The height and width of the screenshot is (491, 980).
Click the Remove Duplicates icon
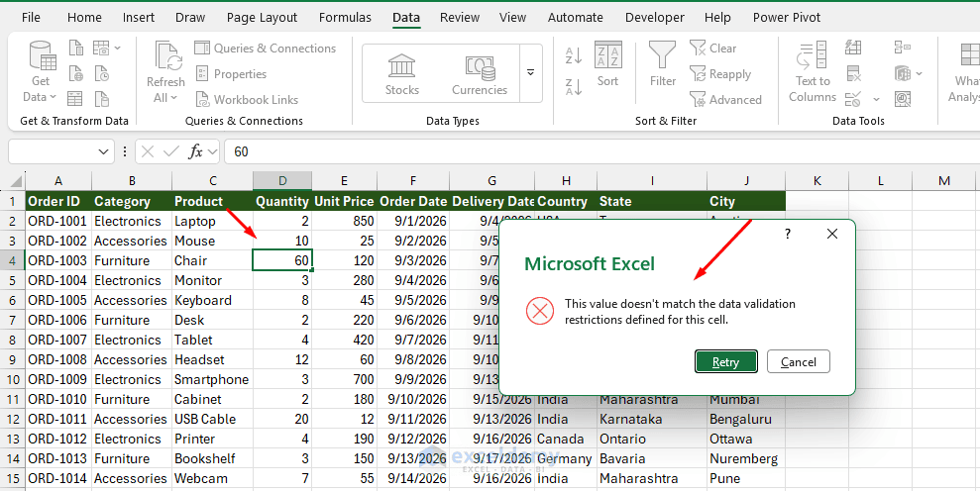pyautogui.click(x=853, y=73)
